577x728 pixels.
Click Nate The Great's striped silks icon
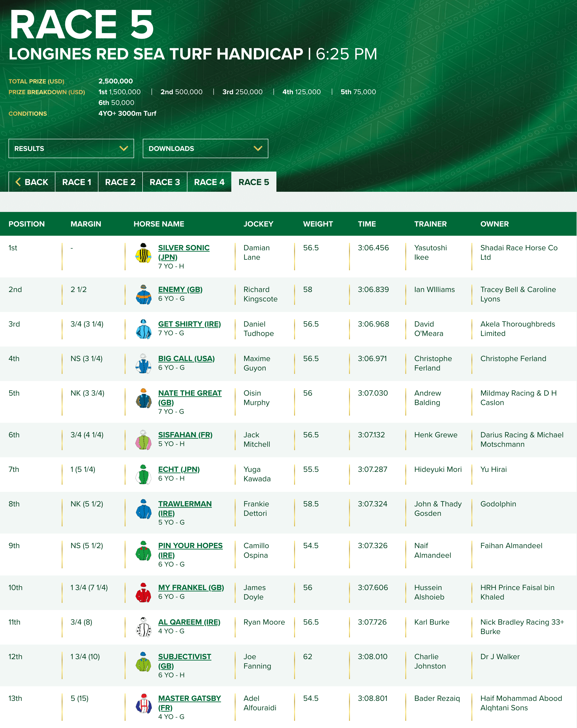coord(143,398)
